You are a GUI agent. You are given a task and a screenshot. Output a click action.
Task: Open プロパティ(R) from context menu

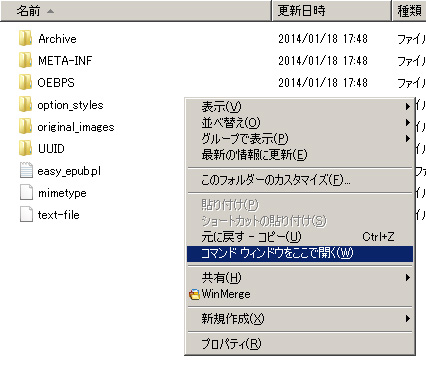[x=300, y=344]
